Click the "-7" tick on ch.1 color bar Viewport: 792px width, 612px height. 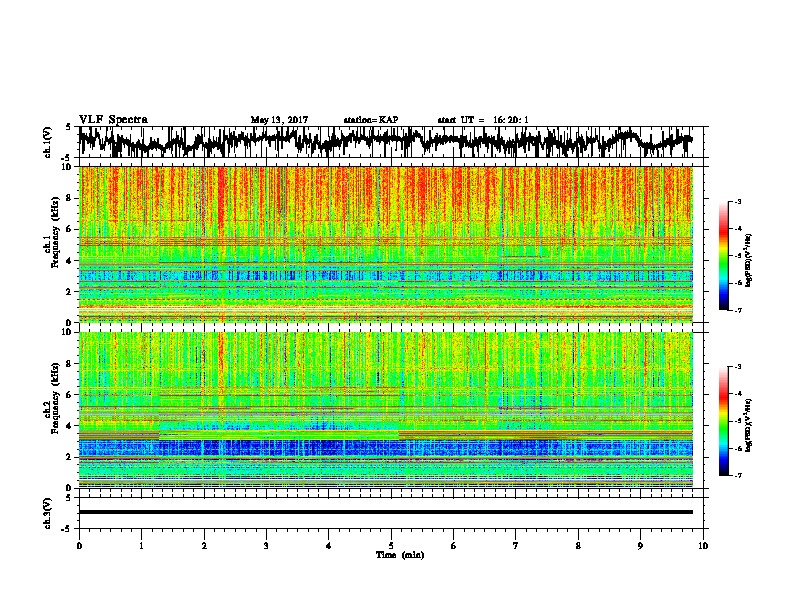coord(738,310)
